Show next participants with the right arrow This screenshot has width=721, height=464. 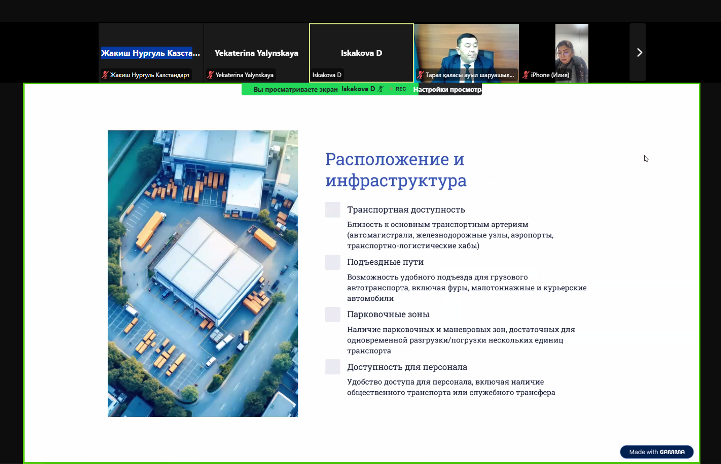(639, 52)
